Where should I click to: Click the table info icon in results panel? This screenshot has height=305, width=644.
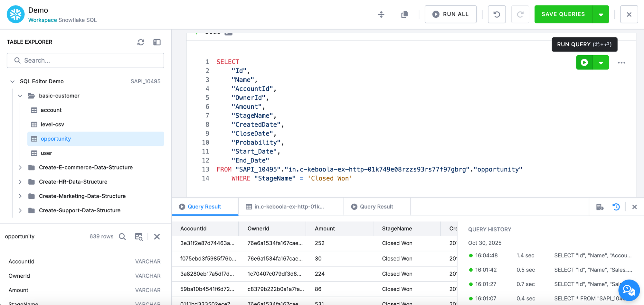(x=600, y=207)
